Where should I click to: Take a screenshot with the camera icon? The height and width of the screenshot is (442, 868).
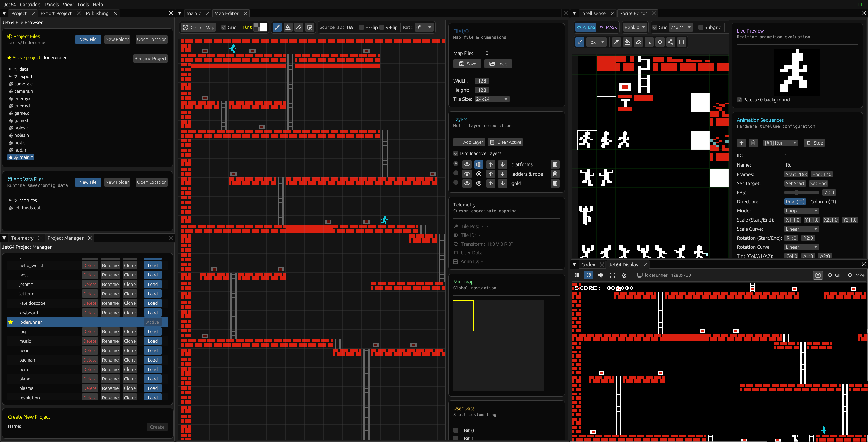click(x=818, y=275)
